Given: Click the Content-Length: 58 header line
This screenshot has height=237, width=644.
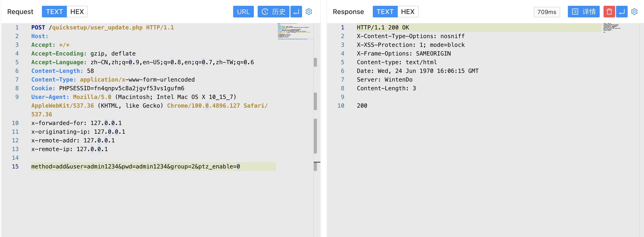Looking at the screenshot, I should [63, 71].
